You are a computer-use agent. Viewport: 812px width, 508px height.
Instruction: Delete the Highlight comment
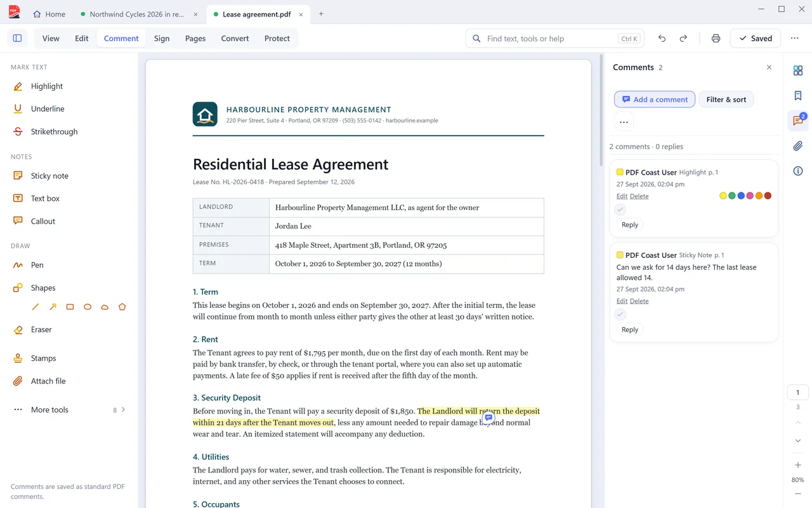639,196
